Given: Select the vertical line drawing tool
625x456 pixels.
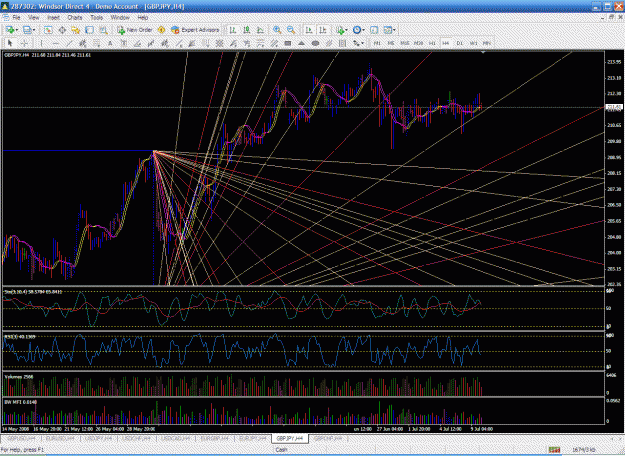Looking at the screenshot, I should 41,43.
